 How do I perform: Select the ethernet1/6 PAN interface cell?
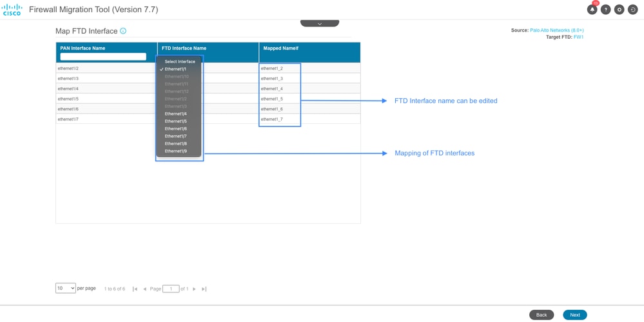106,109
